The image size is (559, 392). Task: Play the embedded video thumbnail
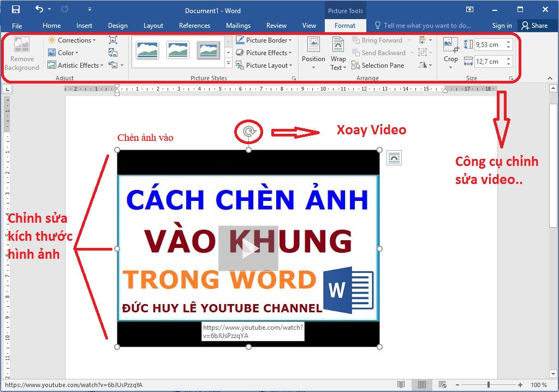coord(248,248)
